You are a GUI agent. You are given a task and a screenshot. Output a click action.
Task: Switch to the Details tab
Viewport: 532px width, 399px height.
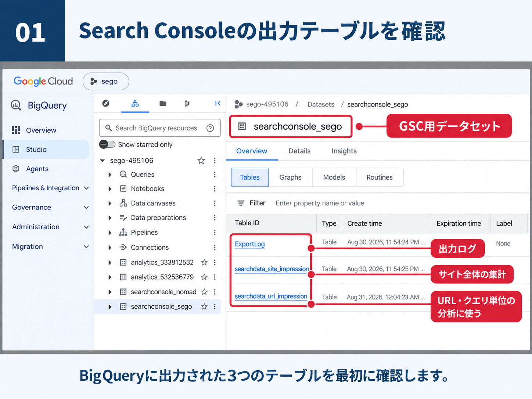(299, 151)
